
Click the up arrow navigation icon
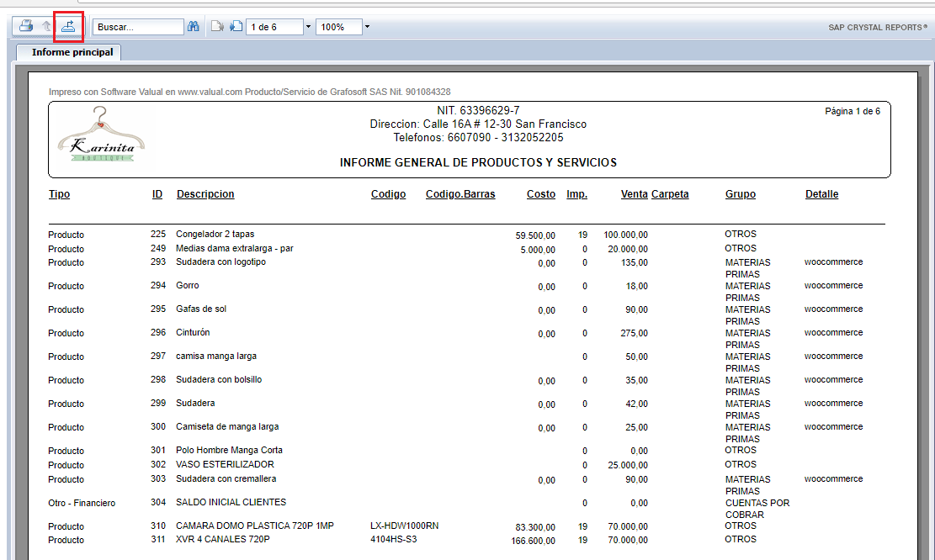pos(46,27)
